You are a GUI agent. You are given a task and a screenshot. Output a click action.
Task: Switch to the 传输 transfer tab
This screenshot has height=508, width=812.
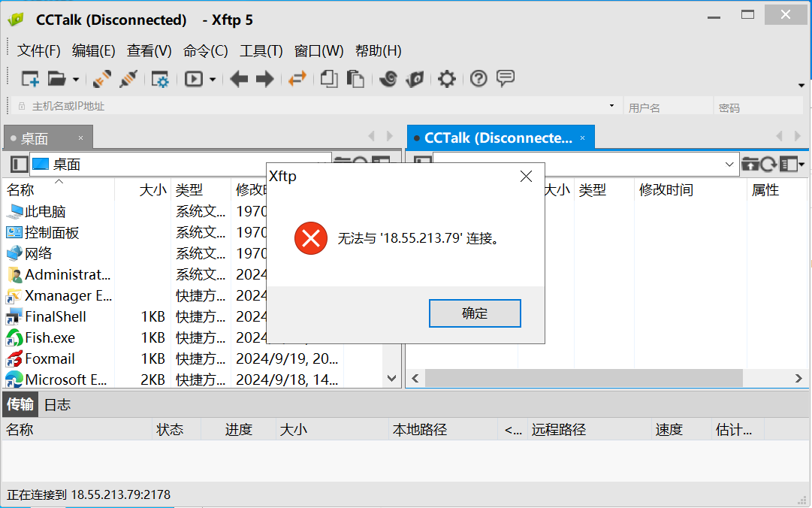20,404
